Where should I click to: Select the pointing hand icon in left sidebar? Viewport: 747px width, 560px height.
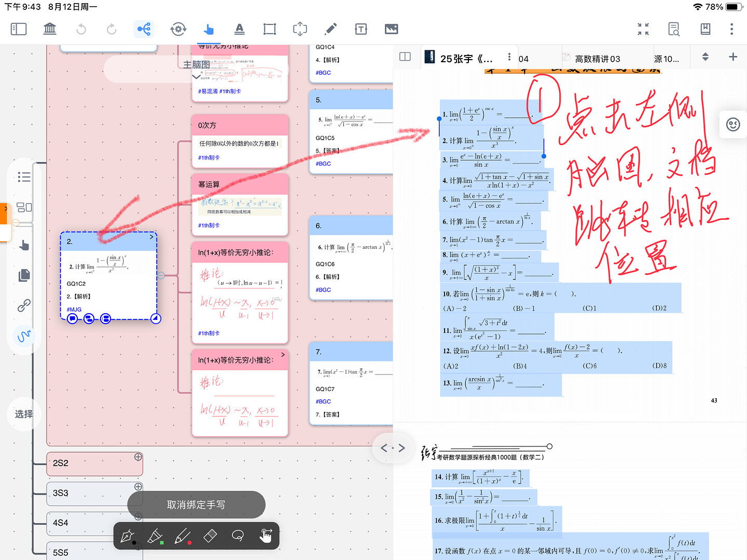pos(24,245)
